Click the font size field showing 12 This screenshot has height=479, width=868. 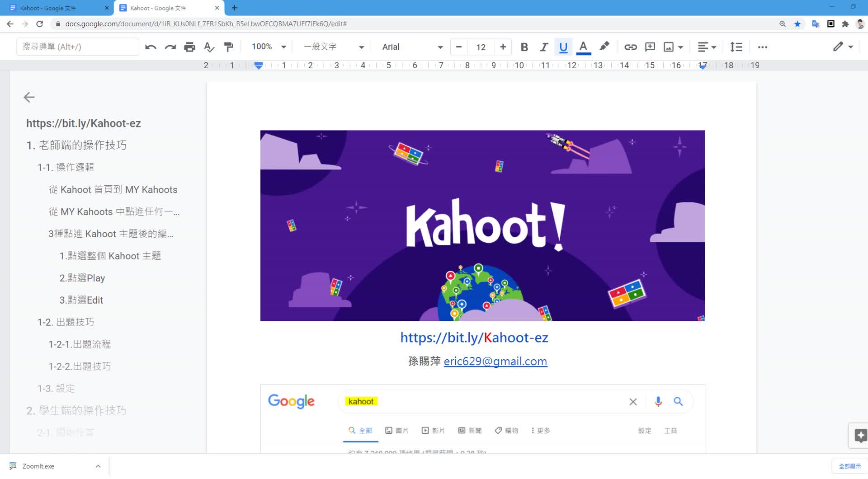coord(481,47)
